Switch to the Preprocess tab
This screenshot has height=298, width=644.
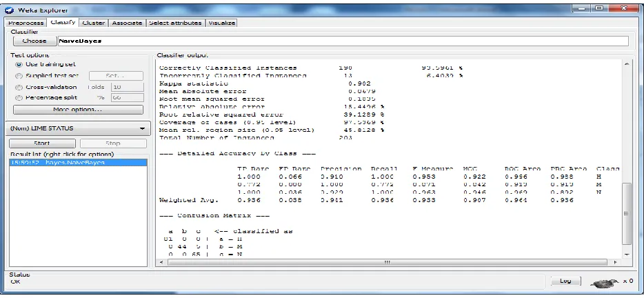pos(26,23)
